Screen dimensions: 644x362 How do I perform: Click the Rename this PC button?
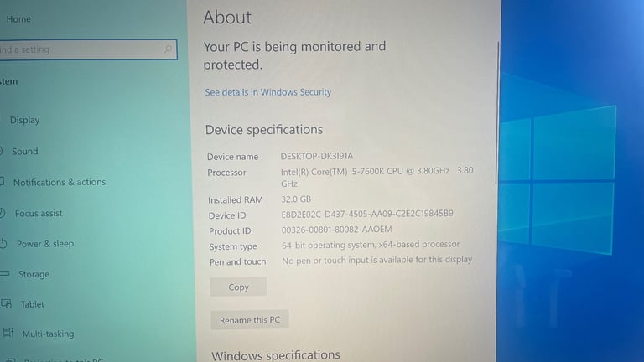click(250, 320)
